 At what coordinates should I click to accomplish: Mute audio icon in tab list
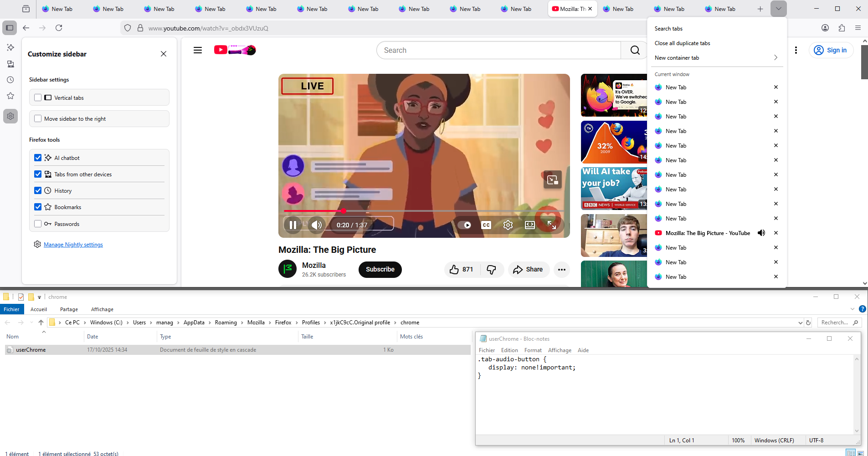tap(761, 233)
